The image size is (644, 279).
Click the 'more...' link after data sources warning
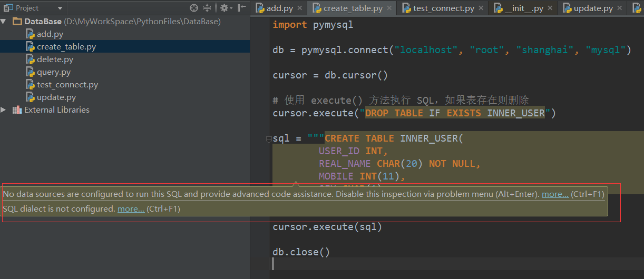pos(555,194)
